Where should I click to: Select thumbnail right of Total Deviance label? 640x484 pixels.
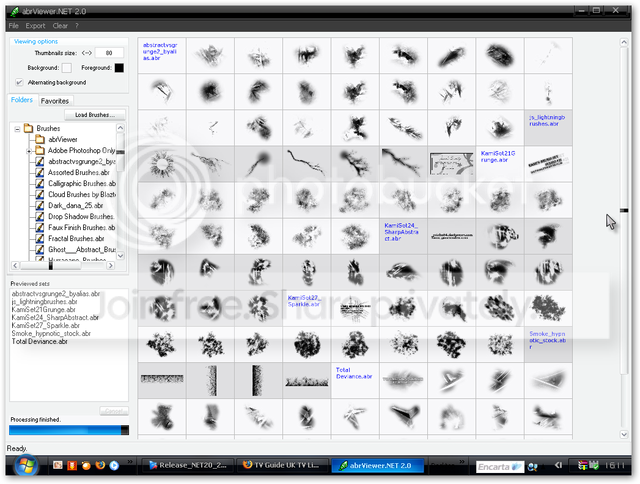tap(403, 380)
